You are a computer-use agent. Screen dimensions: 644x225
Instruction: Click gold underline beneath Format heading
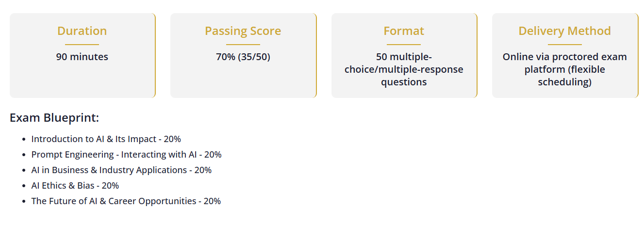point(404,45)
